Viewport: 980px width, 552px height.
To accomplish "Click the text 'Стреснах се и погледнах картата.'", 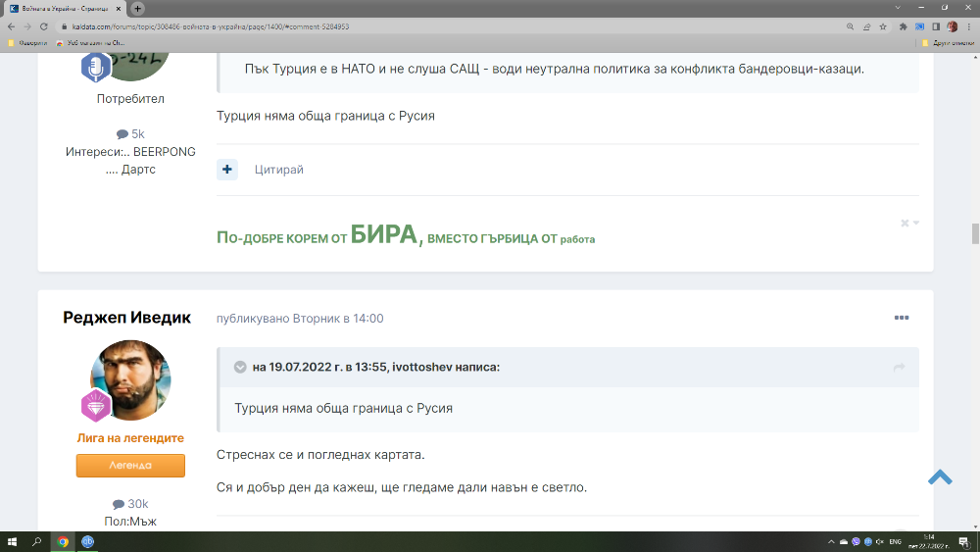I will pyautogui.click(x=320, y=455).
